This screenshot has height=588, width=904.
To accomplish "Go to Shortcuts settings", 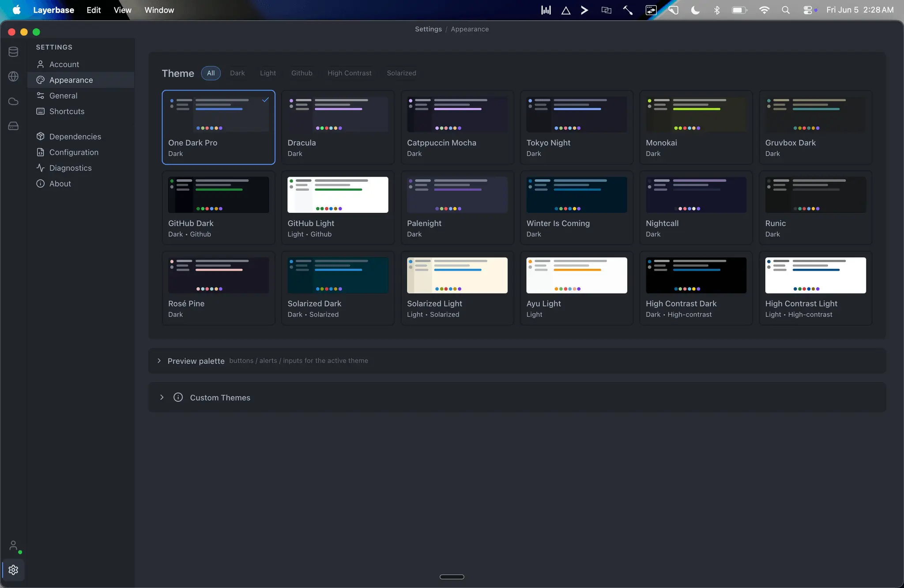I will tap(81, 111).
